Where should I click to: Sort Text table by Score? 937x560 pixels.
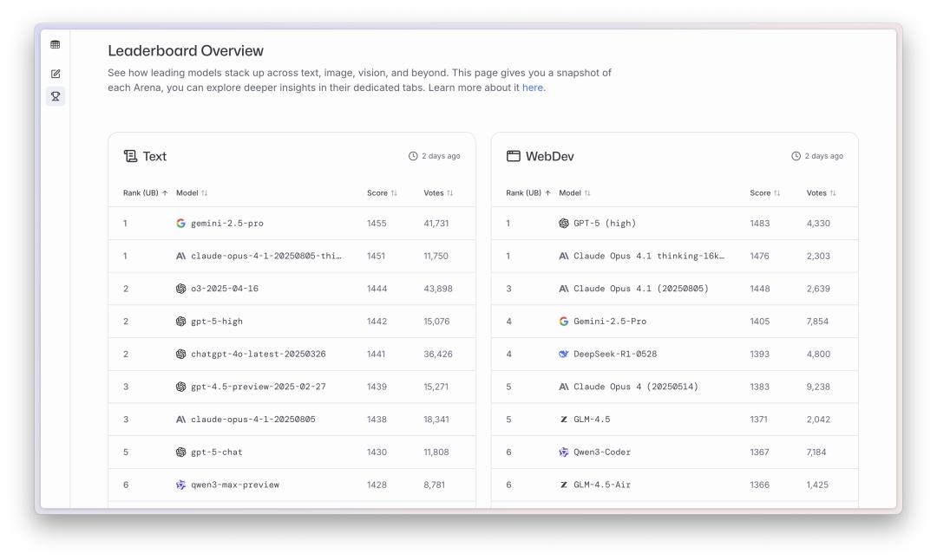tap(382, 192)
